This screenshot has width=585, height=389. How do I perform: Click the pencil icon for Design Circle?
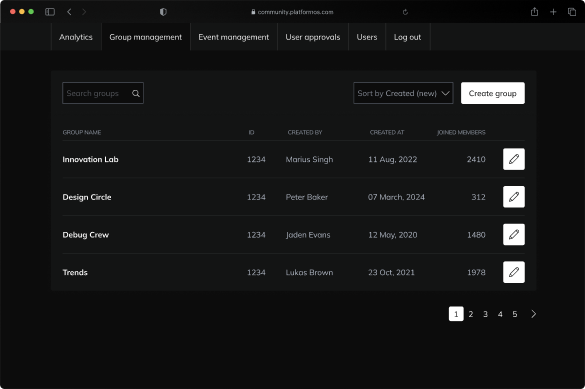tap(514, 197)
